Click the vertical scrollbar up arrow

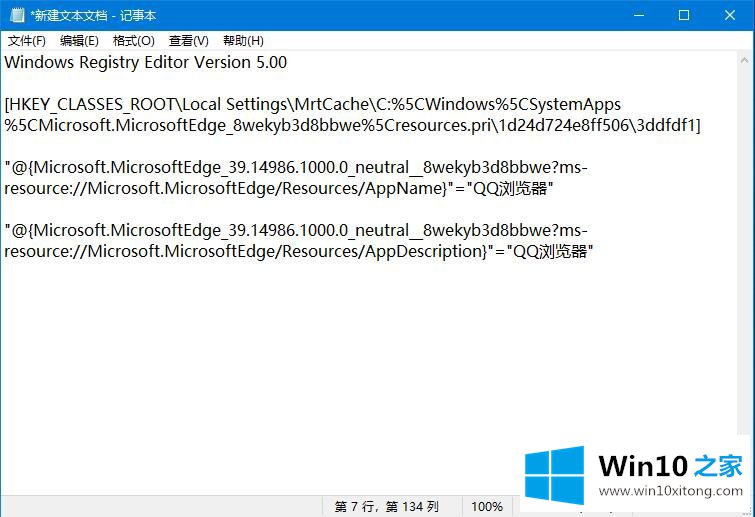point(744,60)
